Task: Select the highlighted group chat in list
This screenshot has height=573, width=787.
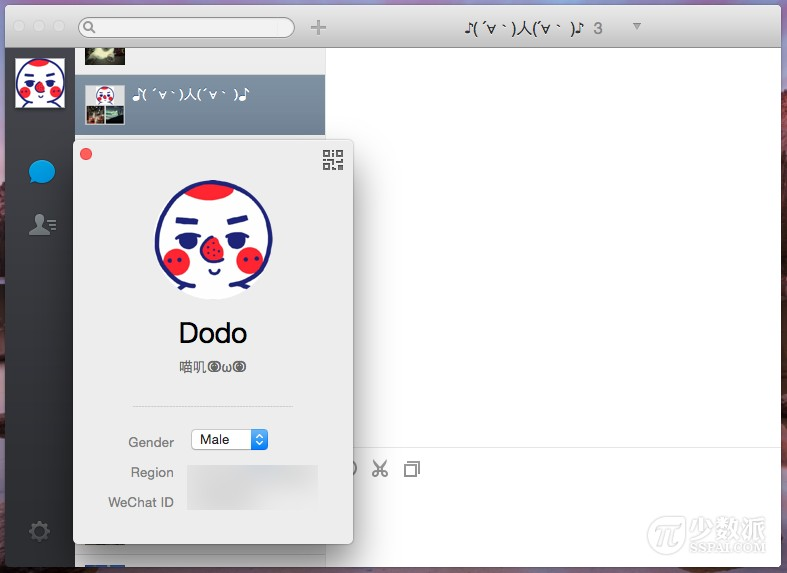Action: coord(200,104)
